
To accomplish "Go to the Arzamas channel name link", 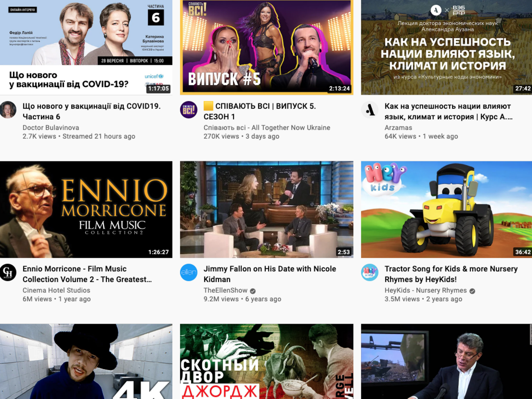I will [x=398, y=128].
